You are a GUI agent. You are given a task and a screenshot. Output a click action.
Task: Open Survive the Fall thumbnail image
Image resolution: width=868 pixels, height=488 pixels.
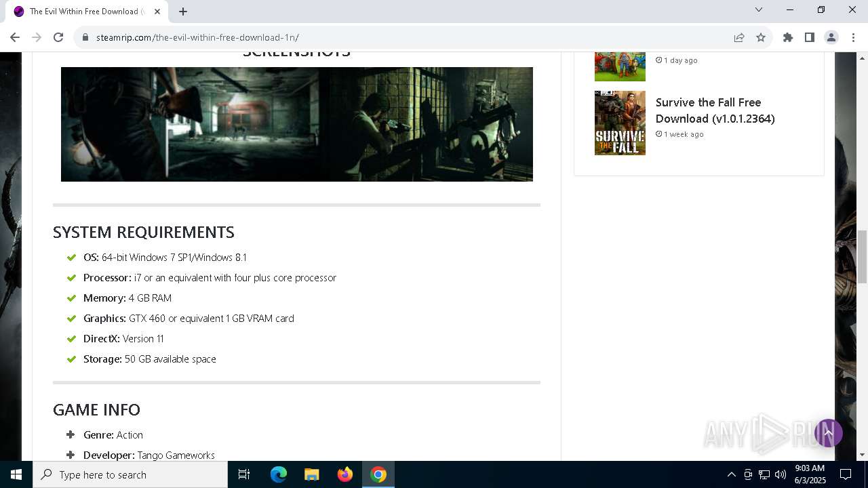620,123
